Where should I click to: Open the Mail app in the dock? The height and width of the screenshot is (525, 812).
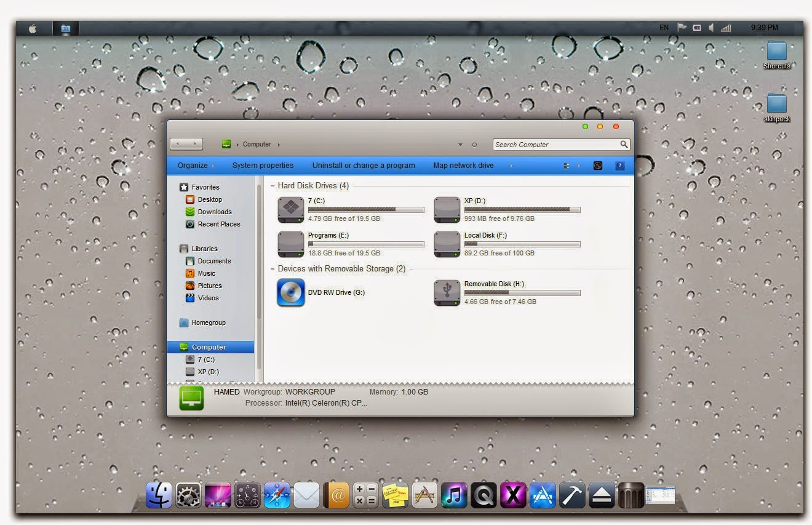(x=306, y=495)
